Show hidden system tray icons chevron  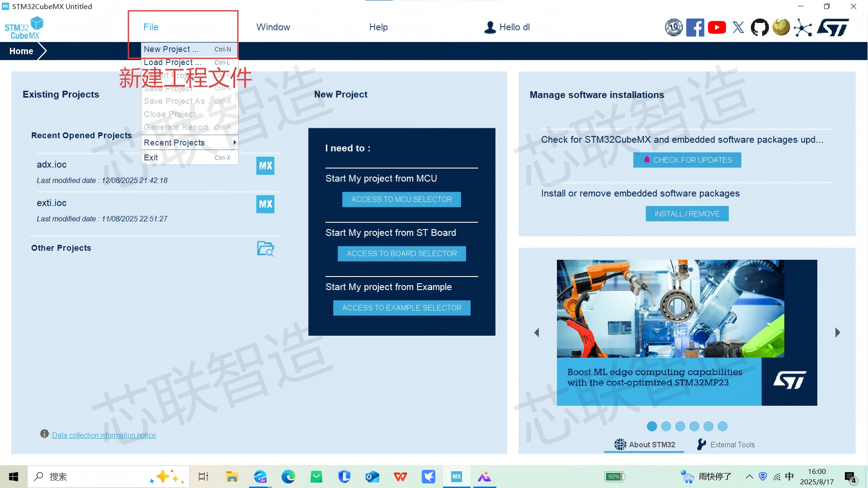coord(749,477)
